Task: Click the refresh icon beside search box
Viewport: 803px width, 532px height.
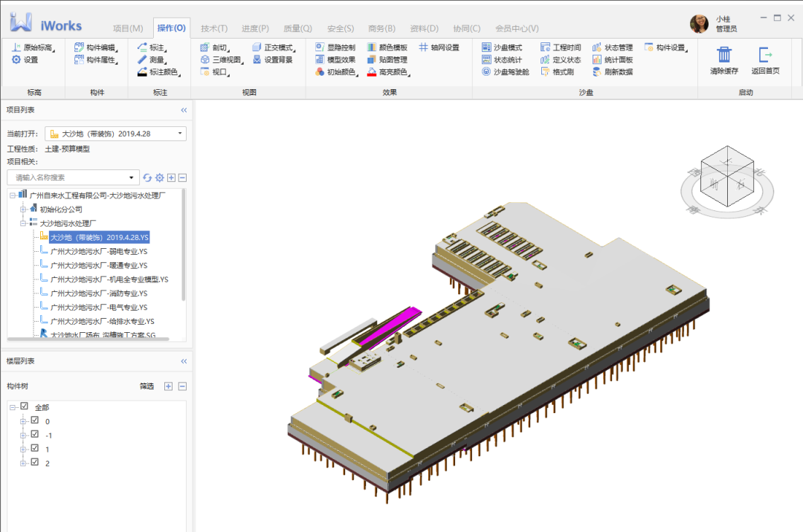Action: point(147,178)
